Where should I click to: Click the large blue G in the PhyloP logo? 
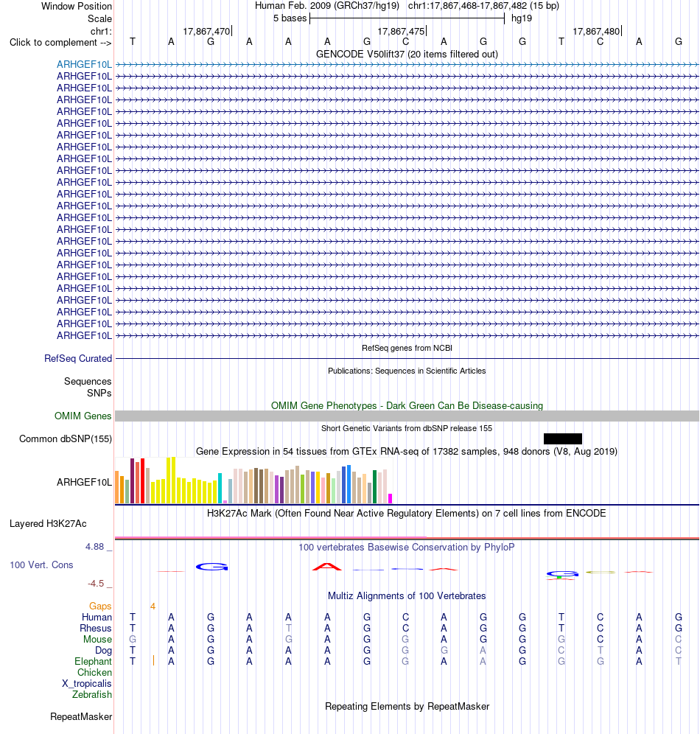click(211, 567)
